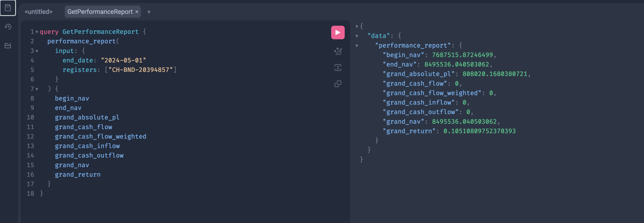The height and width of the screenshot is (223, 644).
Task: Open the saved operations folder icon
Action: pyautogui.click(x=8, y=45)
